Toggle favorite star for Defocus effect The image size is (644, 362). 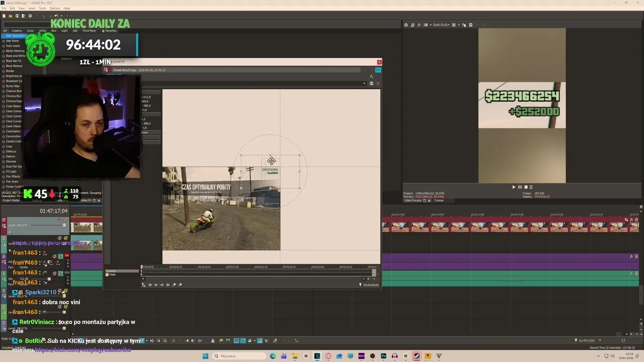pos(4,151)
